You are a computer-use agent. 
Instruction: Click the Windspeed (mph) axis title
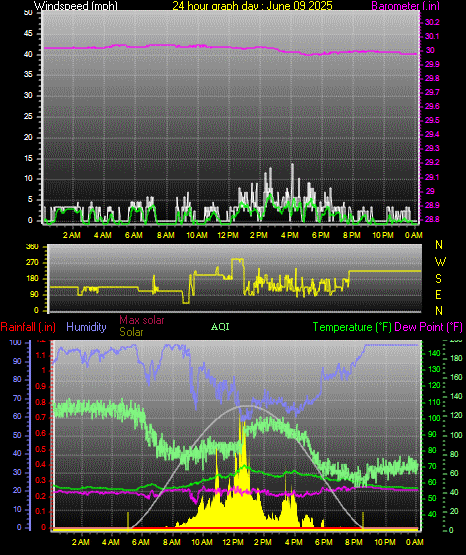pos(76,6)
